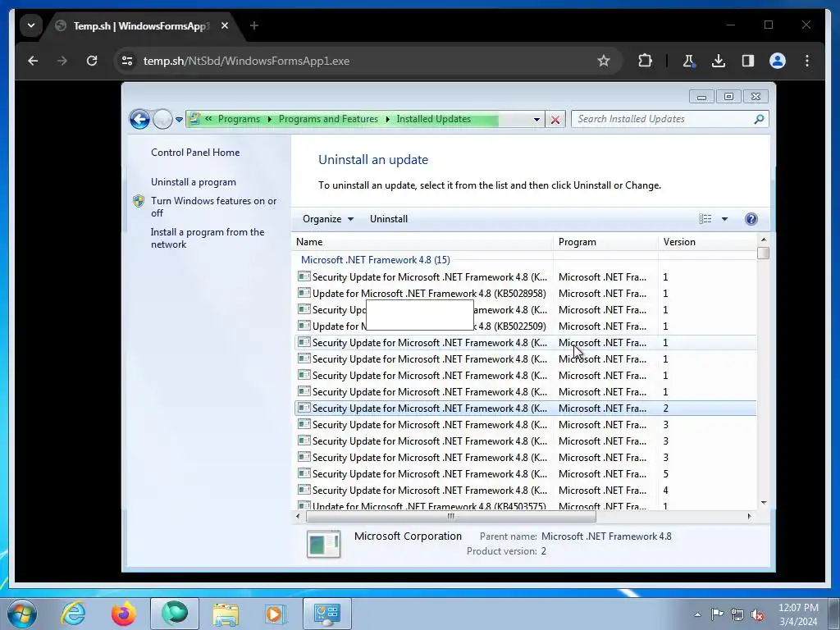840x630 pixels.
Task: Open new Chrome tab
Action: 254,25
